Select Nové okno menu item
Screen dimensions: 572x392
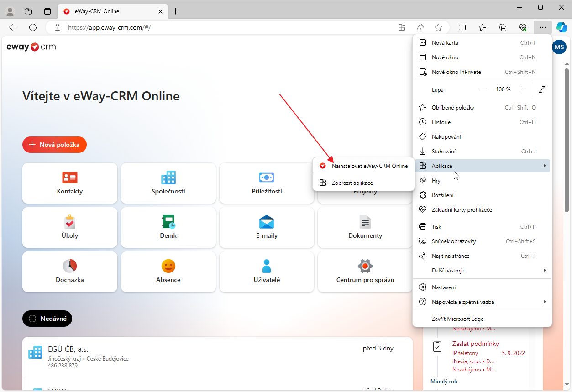(x=482, y=57)
